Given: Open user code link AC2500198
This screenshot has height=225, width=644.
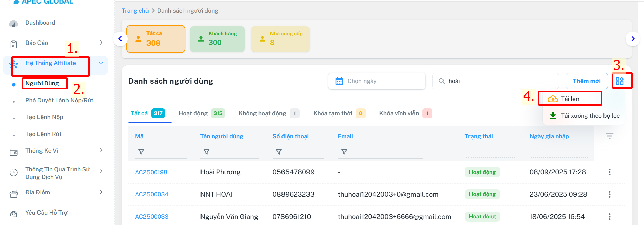Looking at the screenshot, I should (151, 172).
